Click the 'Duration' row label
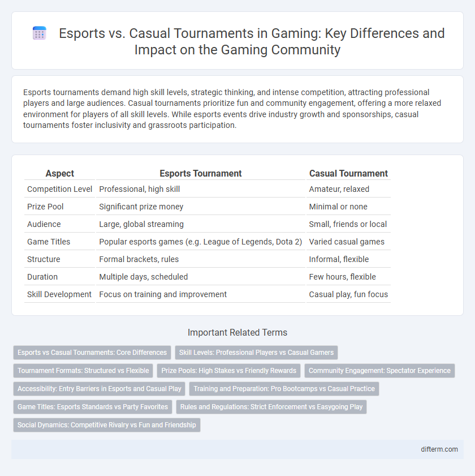This screenshot has width=475, height=476. tap(60, 277)
